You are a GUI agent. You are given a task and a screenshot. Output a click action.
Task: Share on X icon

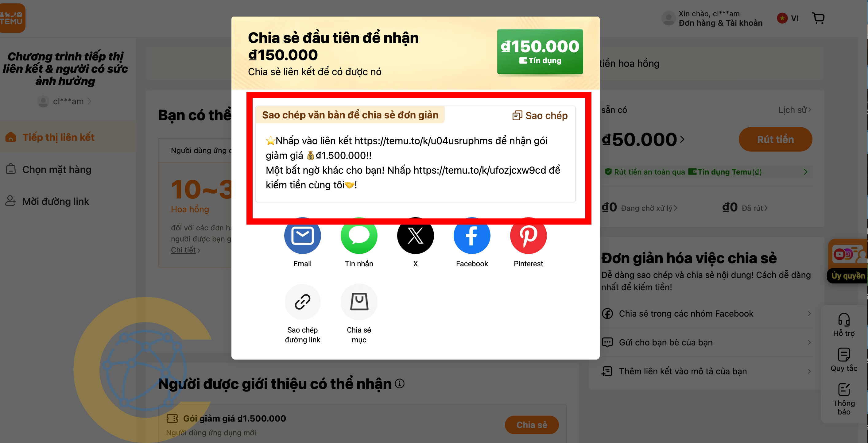click(415, 236)
